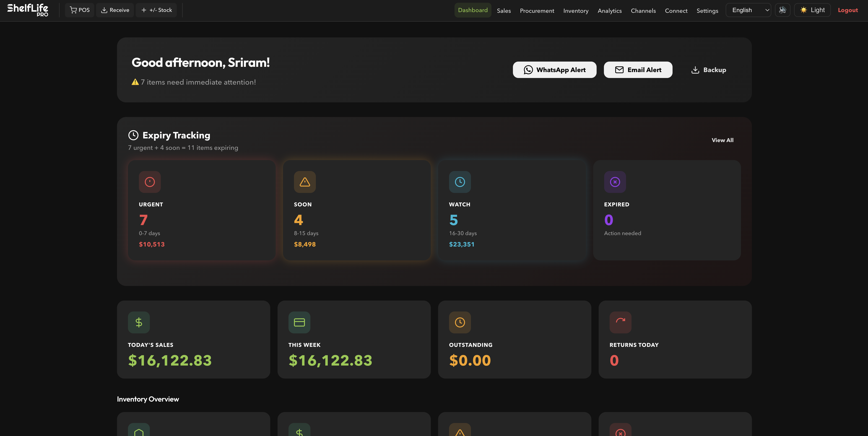This screenshot has height=436, width=868.
Task: View All expiry tracking items
Action: (722, 140)
